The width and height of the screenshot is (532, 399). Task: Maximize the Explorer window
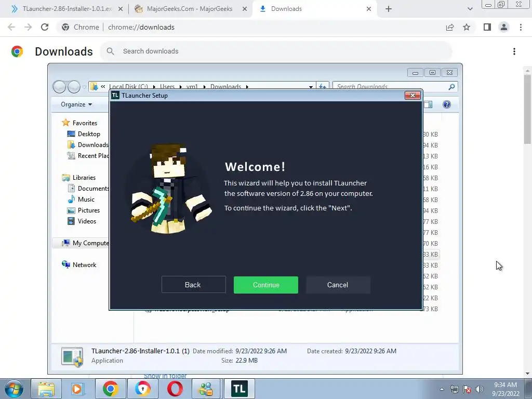[432, 72]
